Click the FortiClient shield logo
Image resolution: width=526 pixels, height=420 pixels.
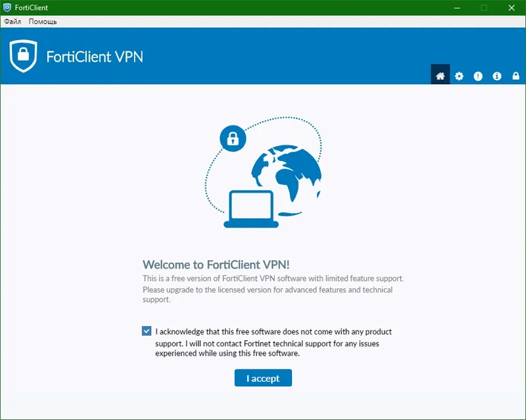[x=24, y=57]
